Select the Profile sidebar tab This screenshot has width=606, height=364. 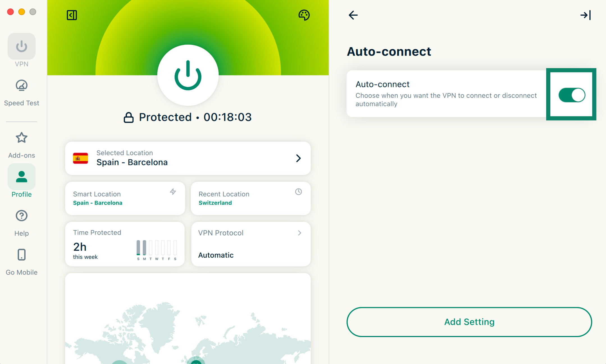pos(21,177)
